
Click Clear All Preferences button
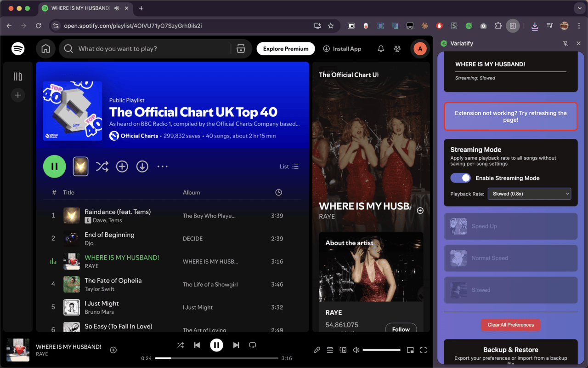coord(511,325)
